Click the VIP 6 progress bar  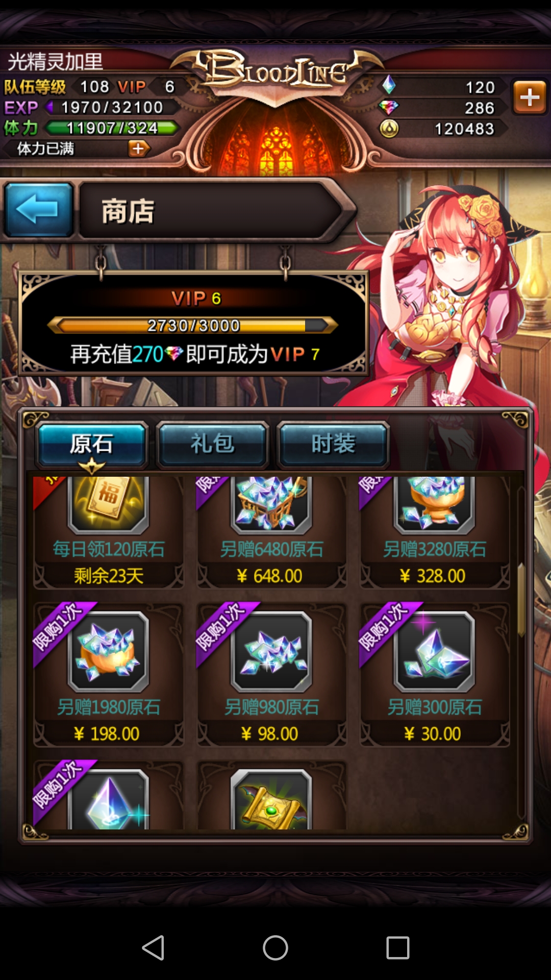[x=193, y=325]
